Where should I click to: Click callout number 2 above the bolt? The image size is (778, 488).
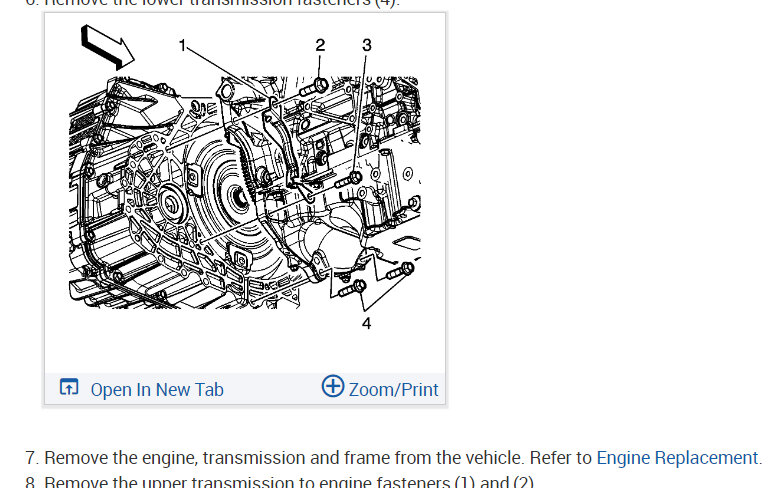[320, 45]
